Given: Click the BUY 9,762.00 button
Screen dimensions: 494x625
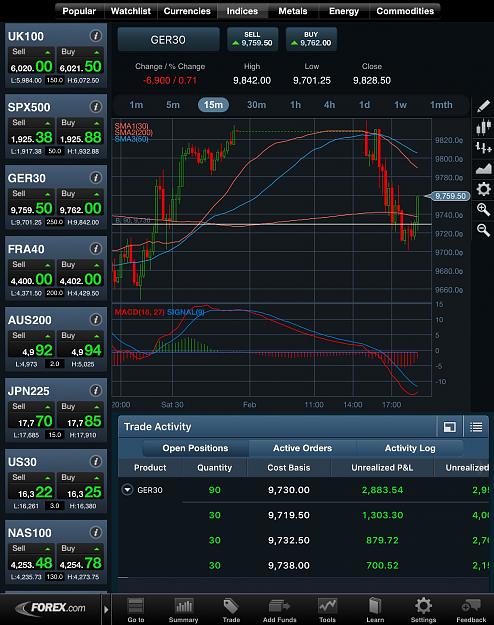Looking at the screenshot, I should [x=311, y=39].
